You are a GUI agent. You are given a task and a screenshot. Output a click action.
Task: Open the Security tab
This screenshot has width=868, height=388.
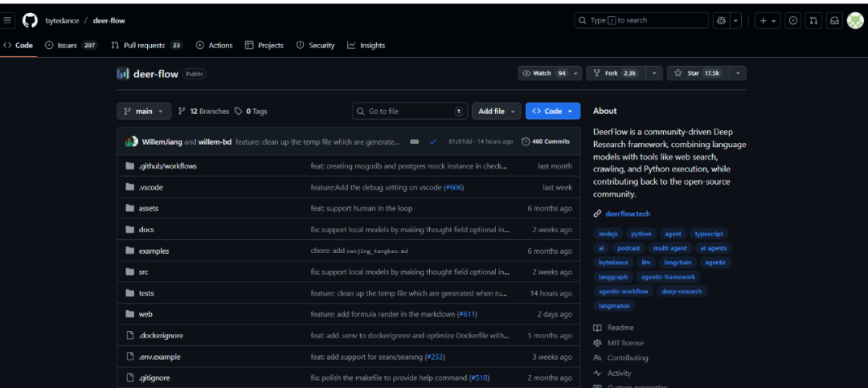tap(316, 45)
